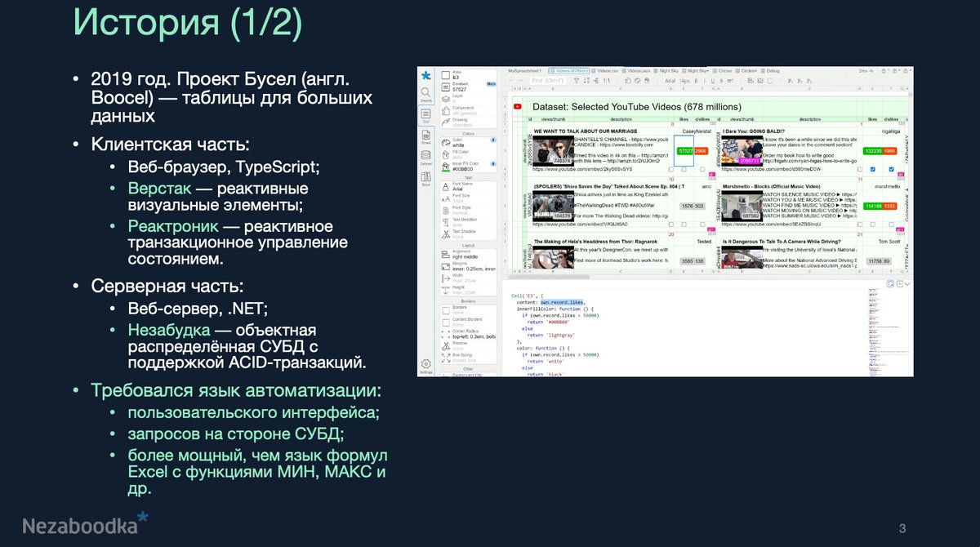Click the green 57527 likes badge
Image resolution: width=980 pixels, height=547 pixels.
click(x=685, y=151)
